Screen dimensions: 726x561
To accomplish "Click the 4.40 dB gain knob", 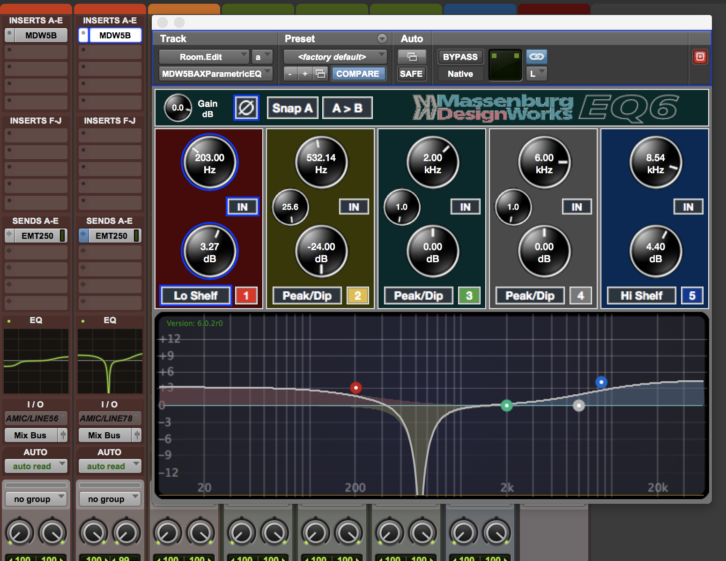I will point(656,252).
